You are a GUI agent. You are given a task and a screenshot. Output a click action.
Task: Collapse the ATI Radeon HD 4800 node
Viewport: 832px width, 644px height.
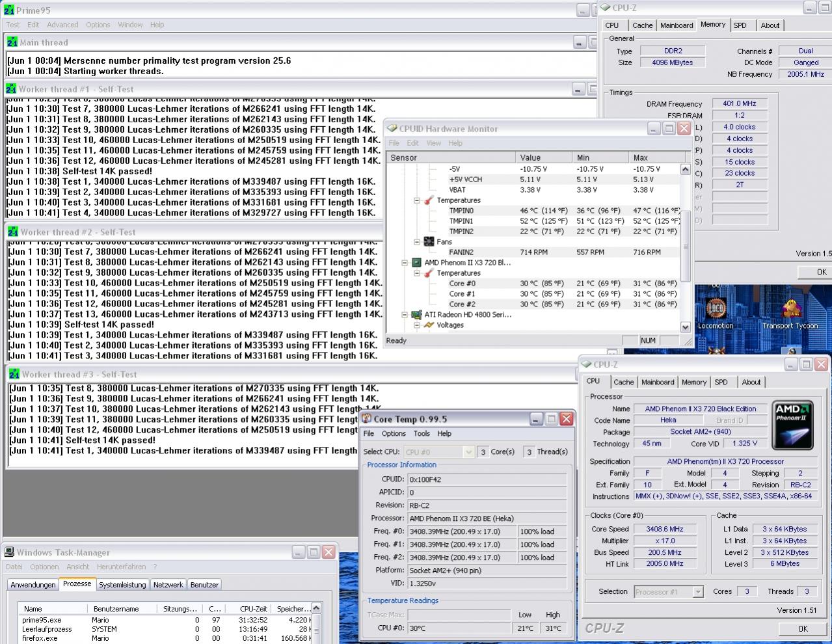[x=405, y=314]
